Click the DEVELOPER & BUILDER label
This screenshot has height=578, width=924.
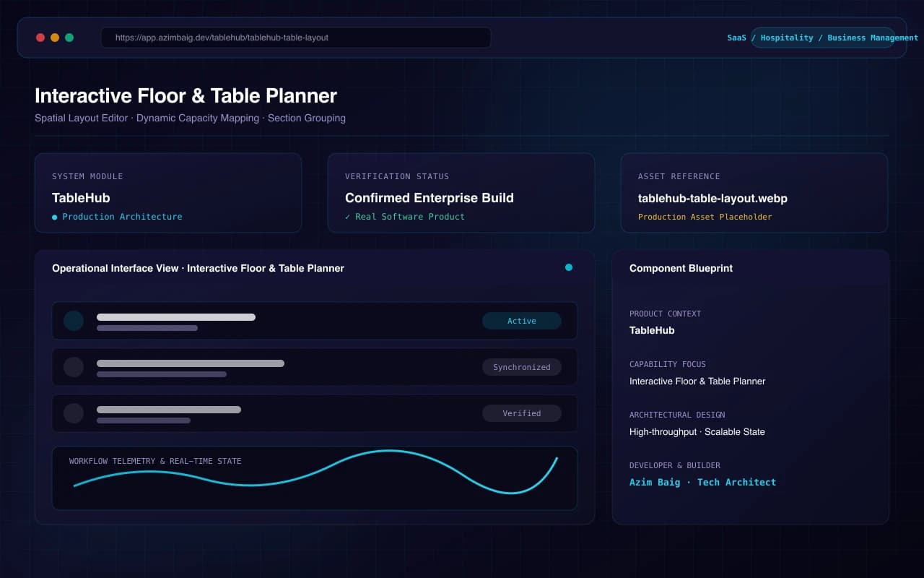click(x=675, y=465)
